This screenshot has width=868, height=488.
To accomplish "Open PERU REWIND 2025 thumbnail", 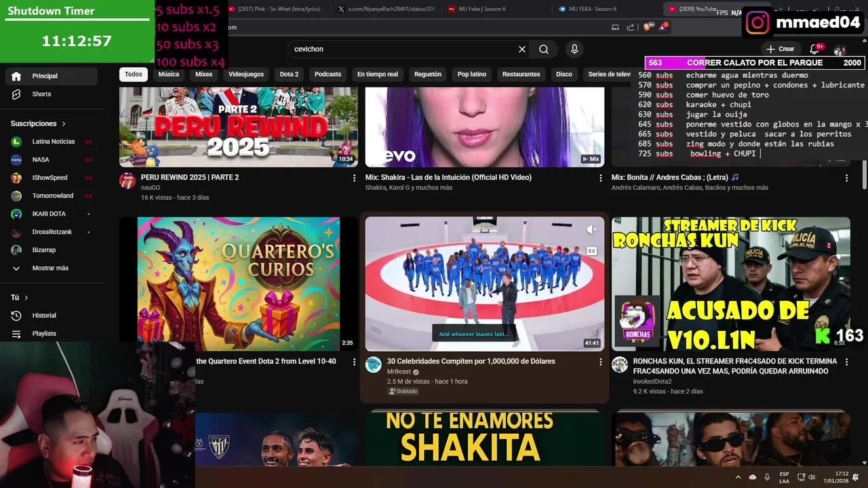I will coord(239,127).
